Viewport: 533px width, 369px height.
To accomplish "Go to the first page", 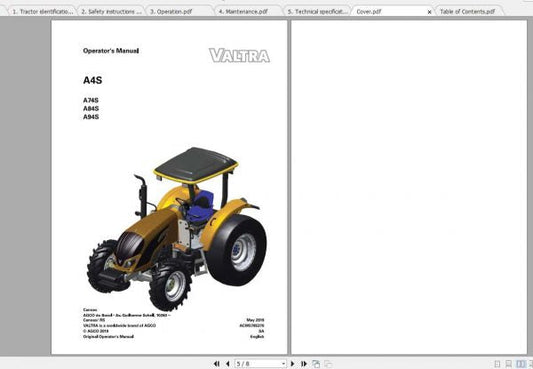I will (x=217, y=364).
